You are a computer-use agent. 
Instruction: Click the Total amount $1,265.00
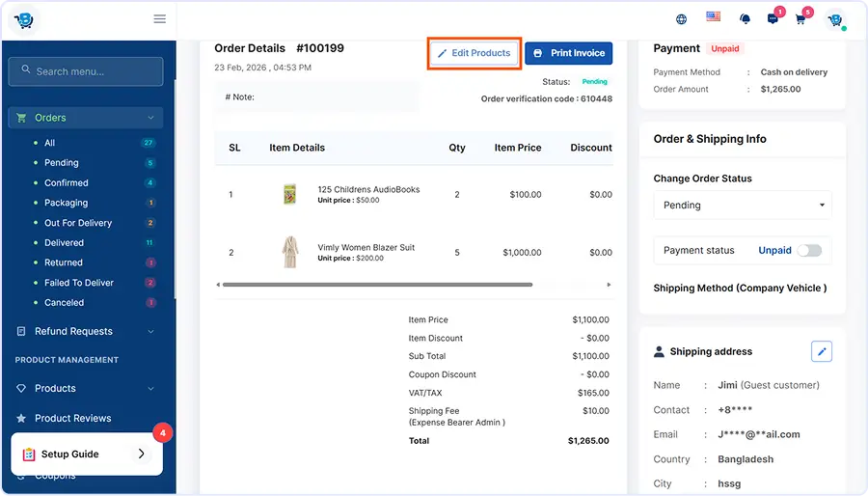coord(588,441)
